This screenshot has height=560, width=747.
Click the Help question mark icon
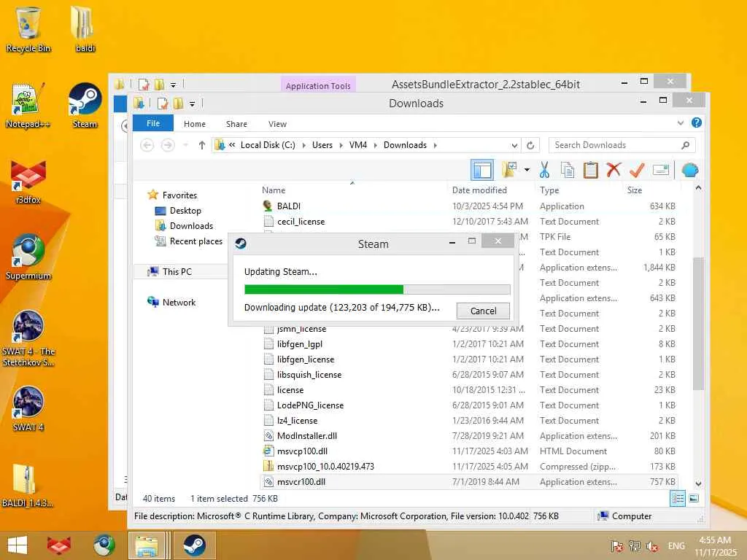pos(696,122)
